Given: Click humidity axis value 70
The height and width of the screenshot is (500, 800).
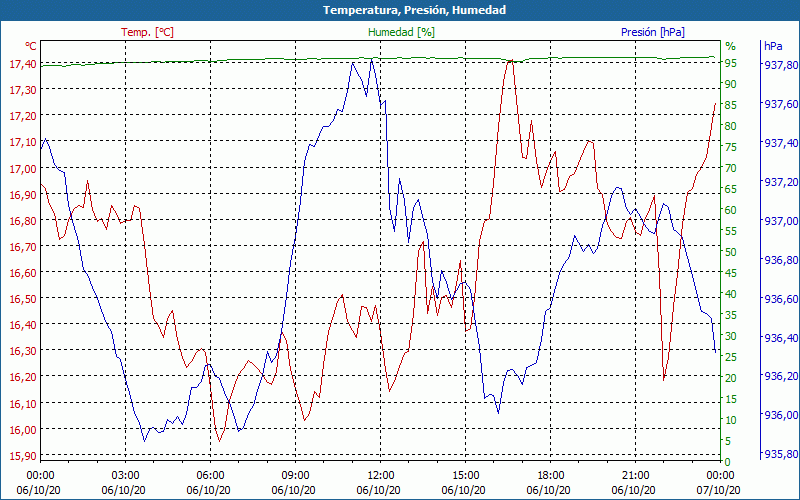Looking at the screenshot, I should [731, 168].
